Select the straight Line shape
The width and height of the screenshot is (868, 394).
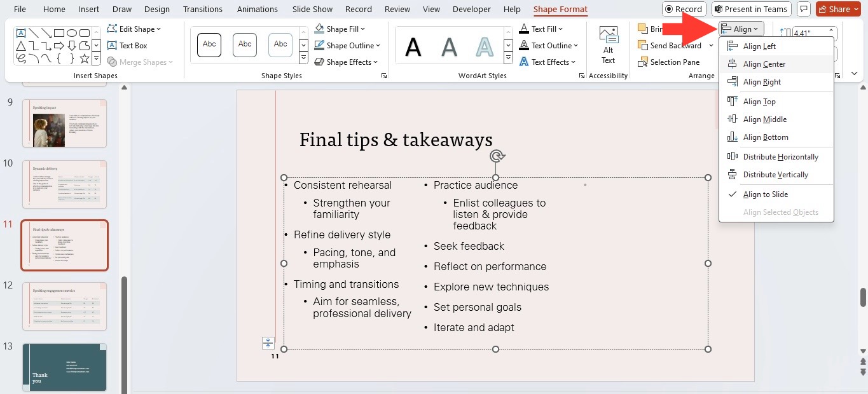point(34,33)
